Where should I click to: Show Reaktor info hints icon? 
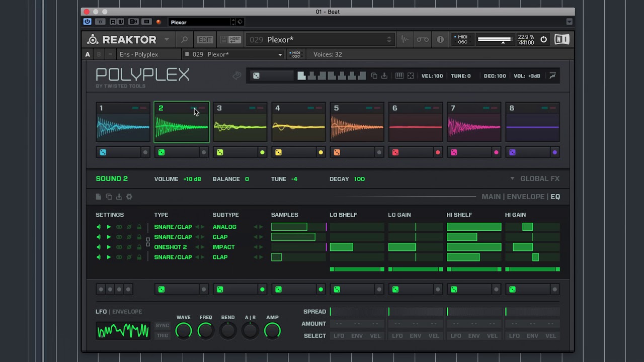pyautogui.click(x=440, y=40)
